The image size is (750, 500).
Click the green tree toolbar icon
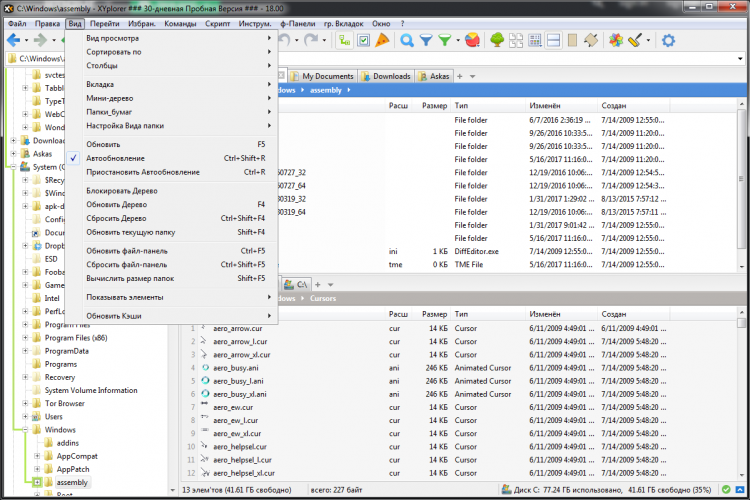497,41
